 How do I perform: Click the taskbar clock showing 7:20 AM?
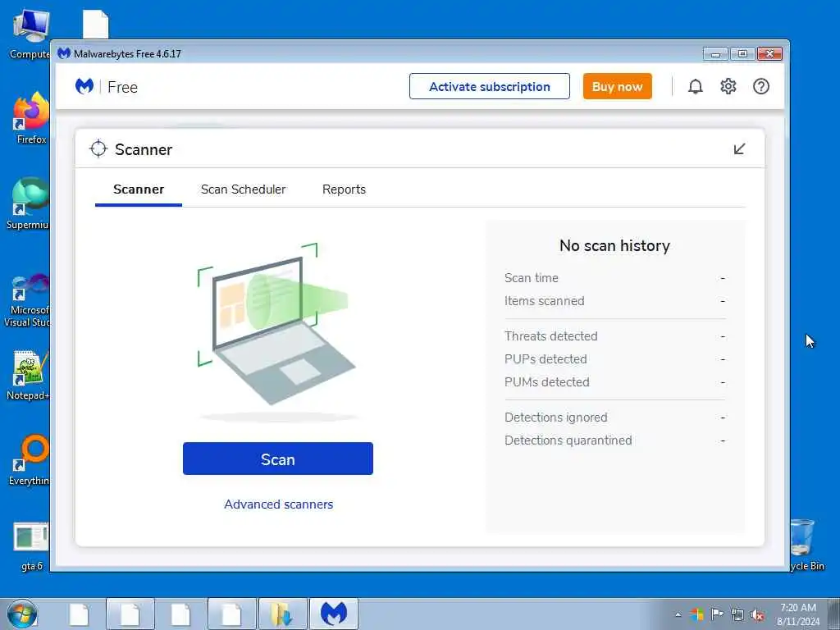[798, 614]
